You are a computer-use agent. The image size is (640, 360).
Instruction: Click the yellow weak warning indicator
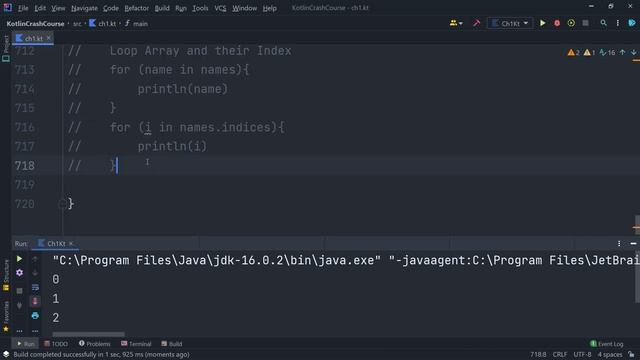coord(589,52)
